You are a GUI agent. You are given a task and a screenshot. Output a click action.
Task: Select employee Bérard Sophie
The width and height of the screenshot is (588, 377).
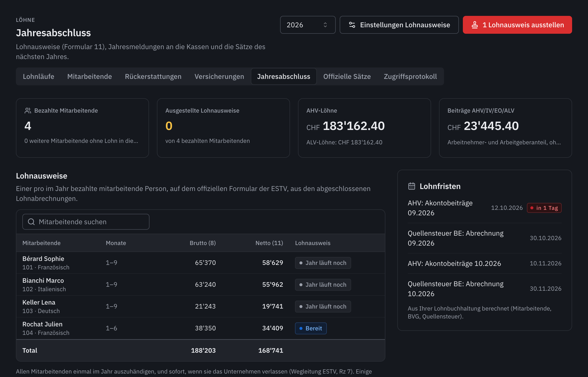tap(43, 259)
